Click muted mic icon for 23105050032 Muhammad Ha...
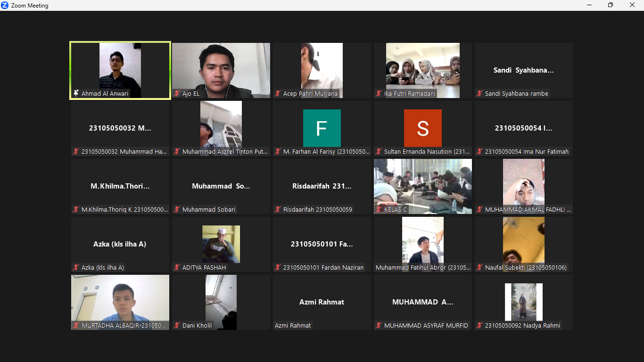Image resolution: width=644 pixels, height=362 pixels. click(x=76, y=151)
